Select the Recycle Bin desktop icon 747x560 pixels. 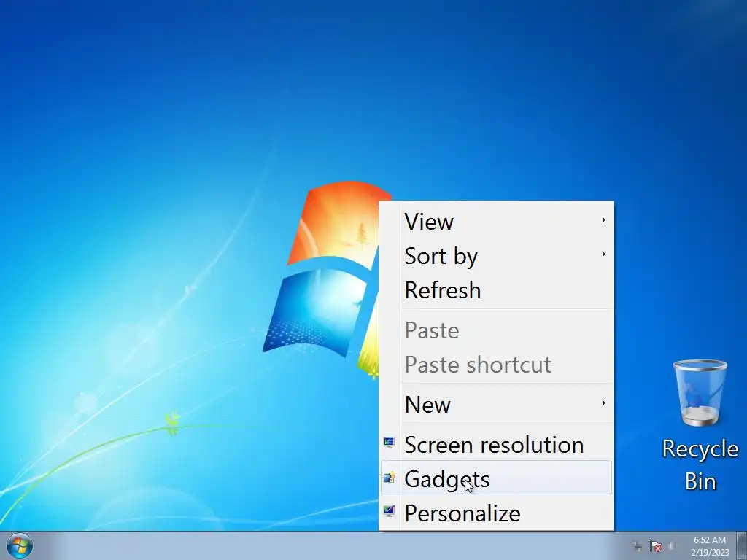pos(700,426)
